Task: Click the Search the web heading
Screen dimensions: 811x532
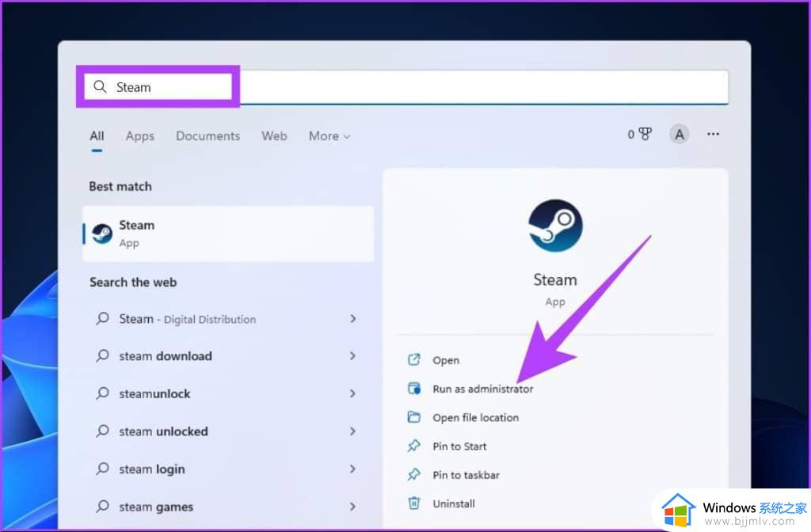Action: pyautogui.click(x=133, y=283)
